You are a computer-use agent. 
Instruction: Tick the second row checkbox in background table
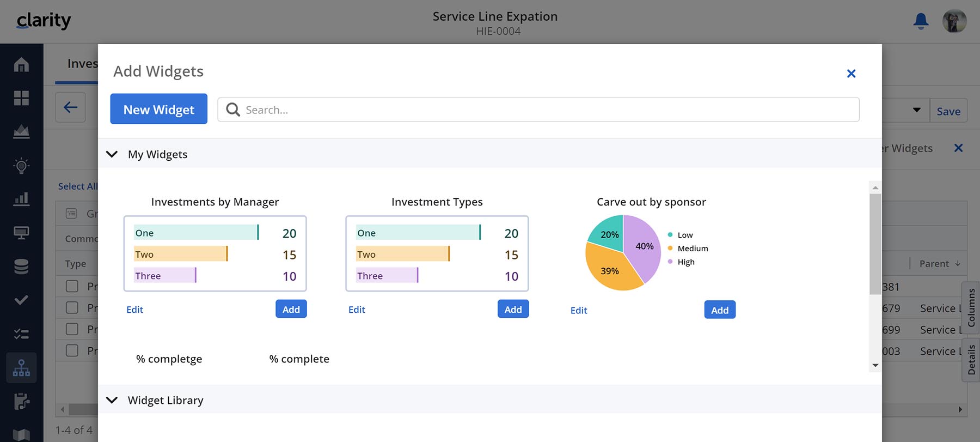coord(72,308)
